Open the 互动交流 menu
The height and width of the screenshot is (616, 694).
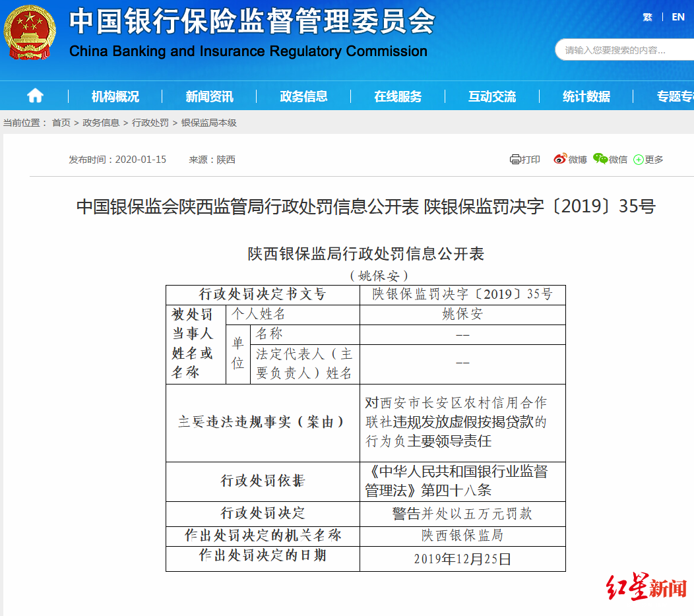[492, 96]
